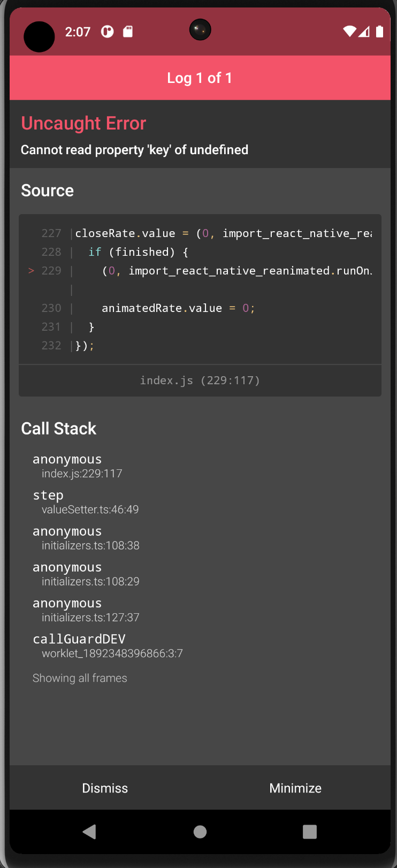Click the Uncaught Error heading
The width and height of the screenshot is (397, 868).
(83, 123)
